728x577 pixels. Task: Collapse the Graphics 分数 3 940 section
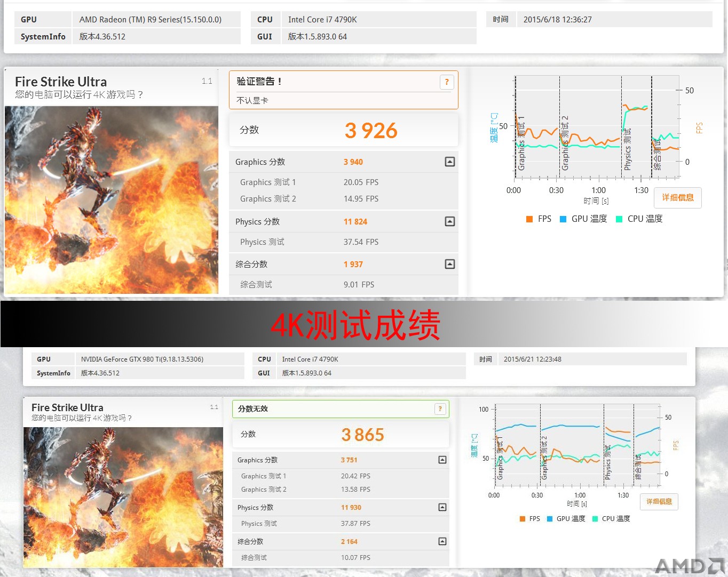click(450, 162)
